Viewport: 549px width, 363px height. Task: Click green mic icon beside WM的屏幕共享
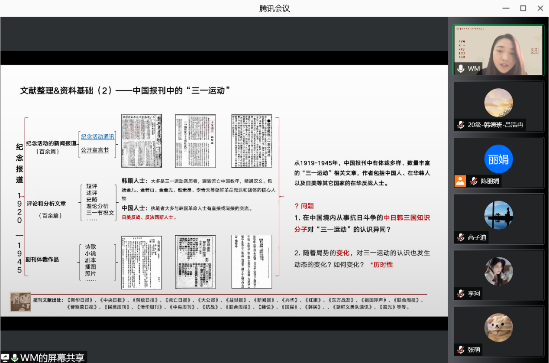coord(15,357)
